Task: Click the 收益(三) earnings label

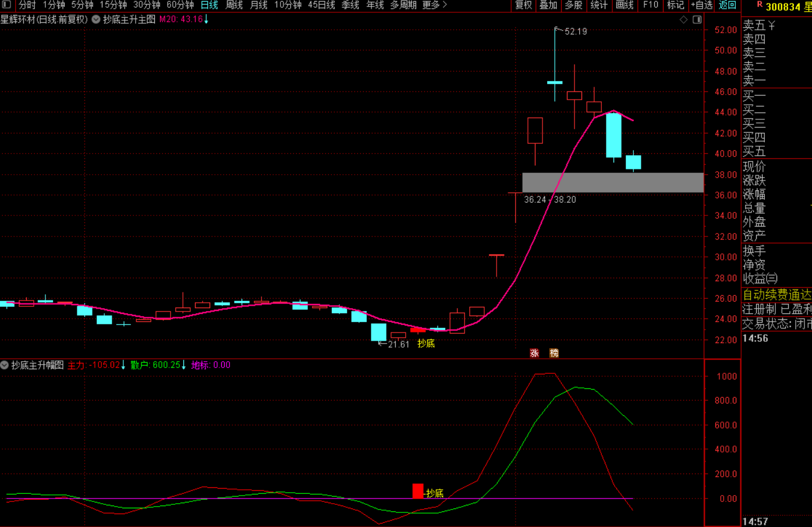Action: tap(760, 278)
